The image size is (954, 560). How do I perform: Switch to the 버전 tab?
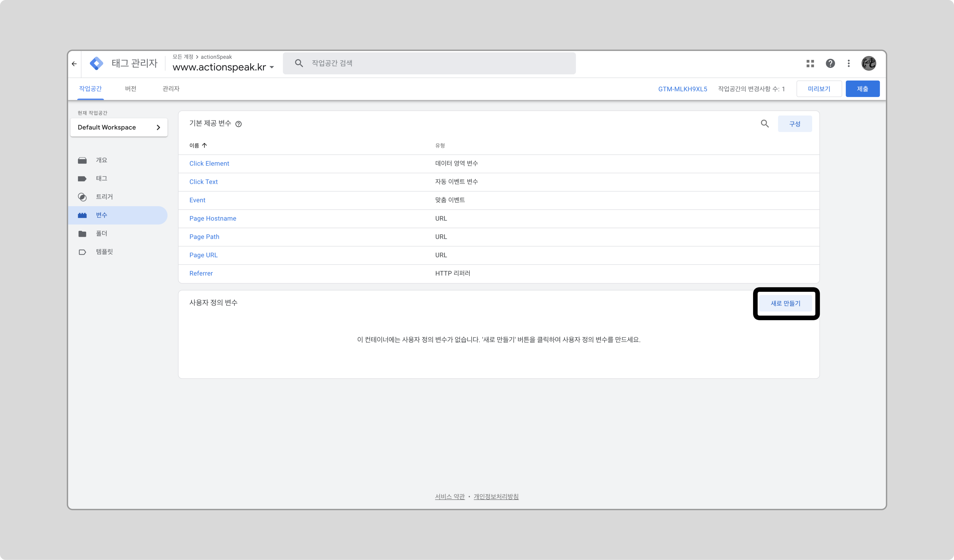(131, 89)
